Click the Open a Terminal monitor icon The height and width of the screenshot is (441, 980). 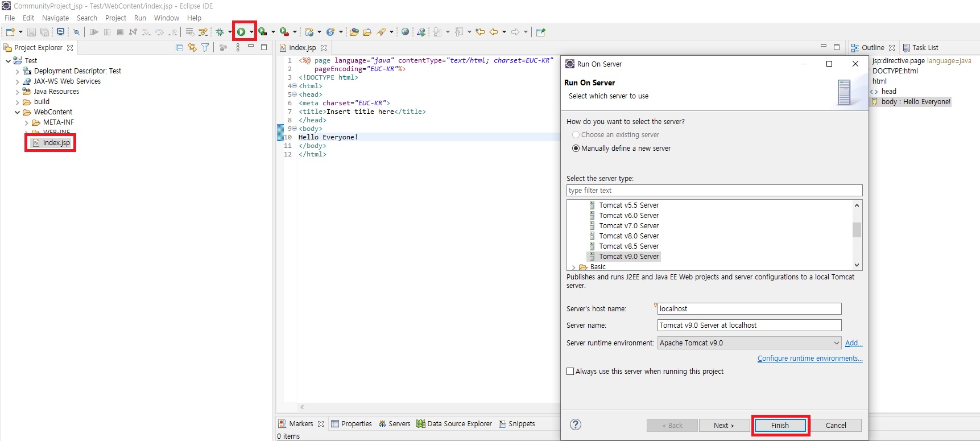pos(60,32)
